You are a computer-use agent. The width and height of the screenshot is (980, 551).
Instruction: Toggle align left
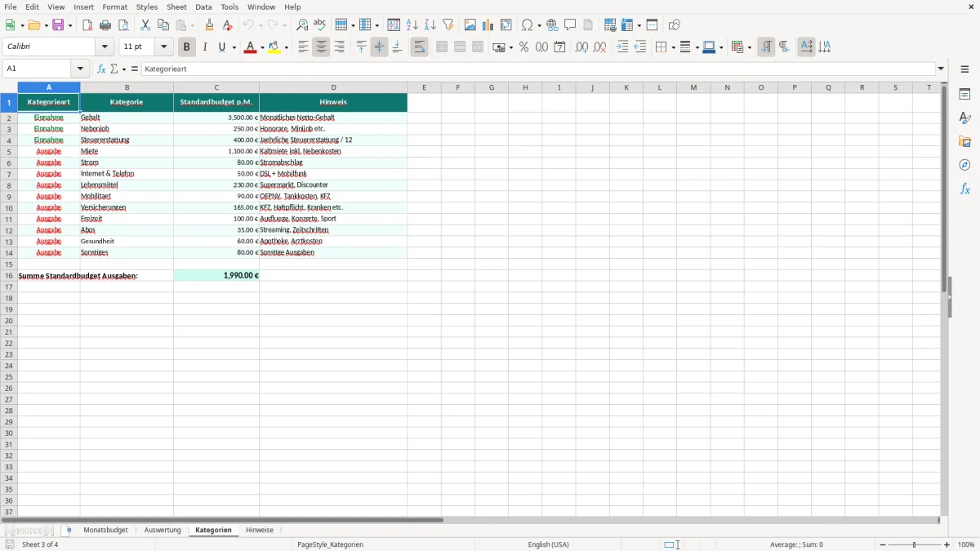coord(304,47)
